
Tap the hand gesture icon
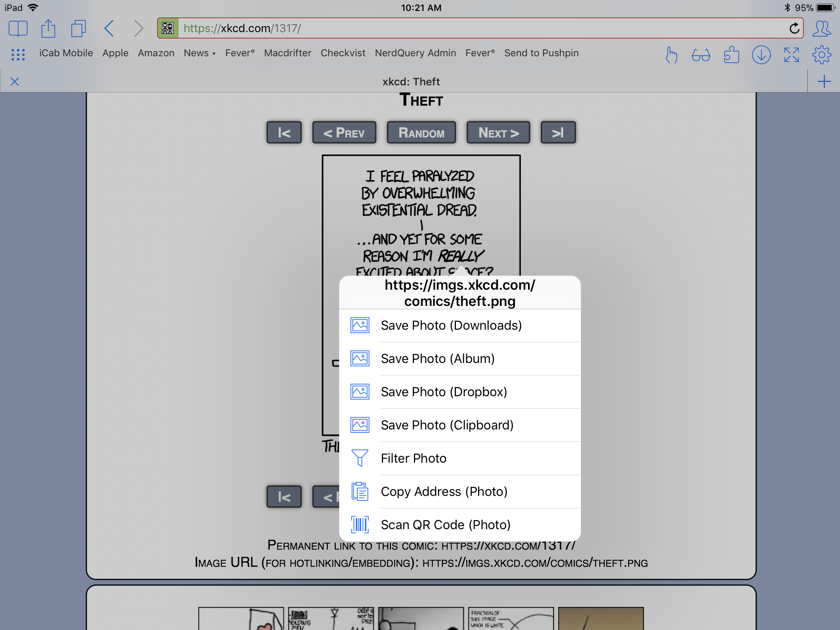[671, 55]
